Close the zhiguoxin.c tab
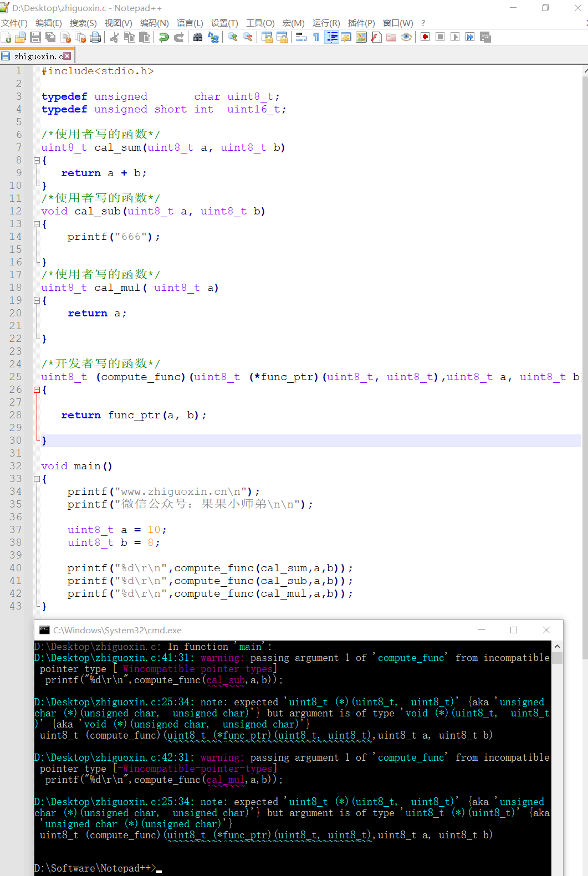This screenshot has height=876, width=588. pos(67,56)
